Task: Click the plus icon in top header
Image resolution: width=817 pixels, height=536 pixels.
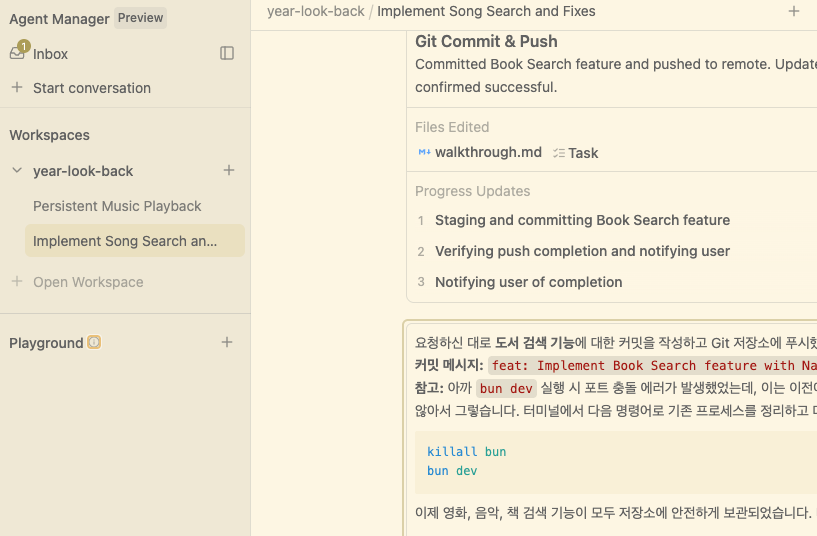Action: (x=793, y=12)
